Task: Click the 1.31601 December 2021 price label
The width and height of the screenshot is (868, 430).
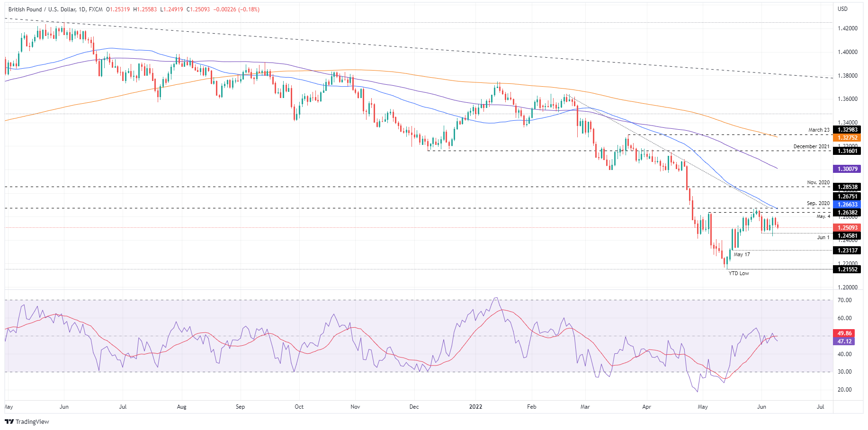Action: (848, 151)
